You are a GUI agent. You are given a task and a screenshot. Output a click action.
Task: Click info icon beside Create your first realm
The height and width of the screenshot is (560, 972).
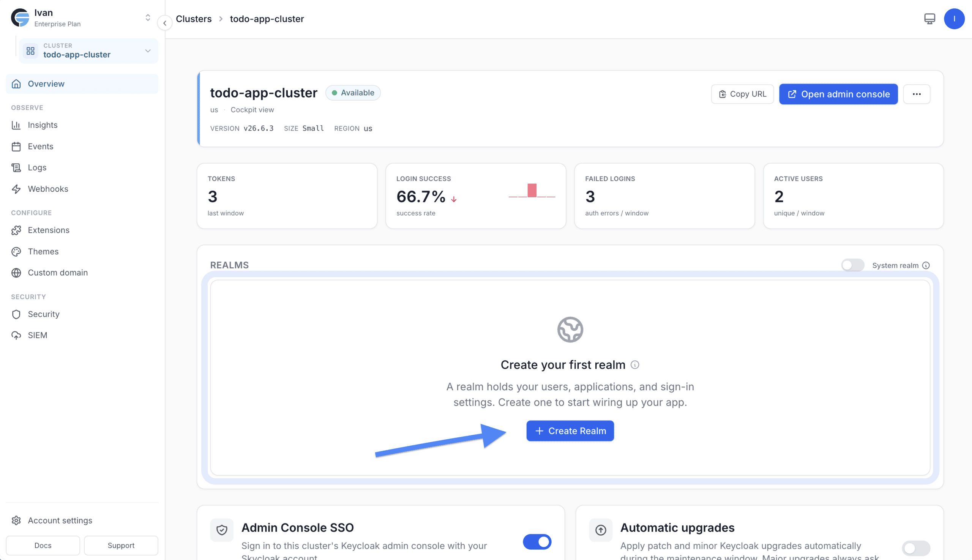635,364
